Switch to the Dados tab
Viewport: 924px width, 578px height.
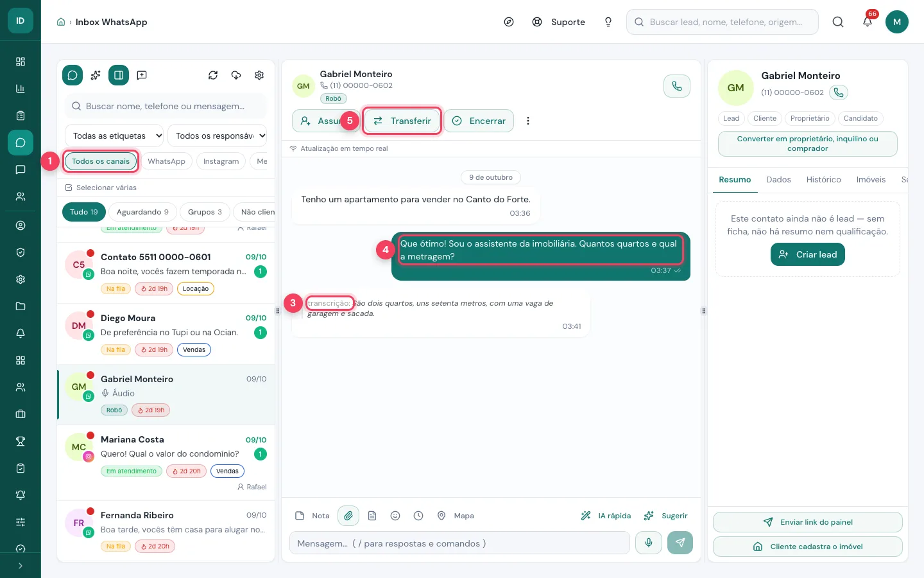(778, 180)
